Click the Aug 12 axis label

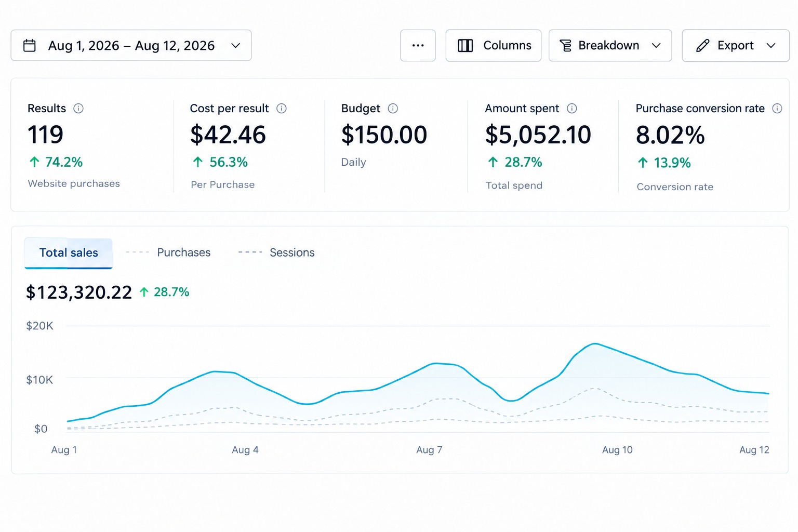coord(754,450)
